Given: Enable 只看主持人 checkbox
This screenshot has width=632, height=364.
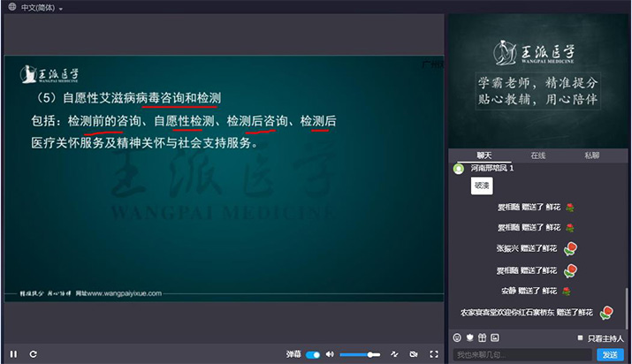Looking at the screenshot, I should point(580,337).
